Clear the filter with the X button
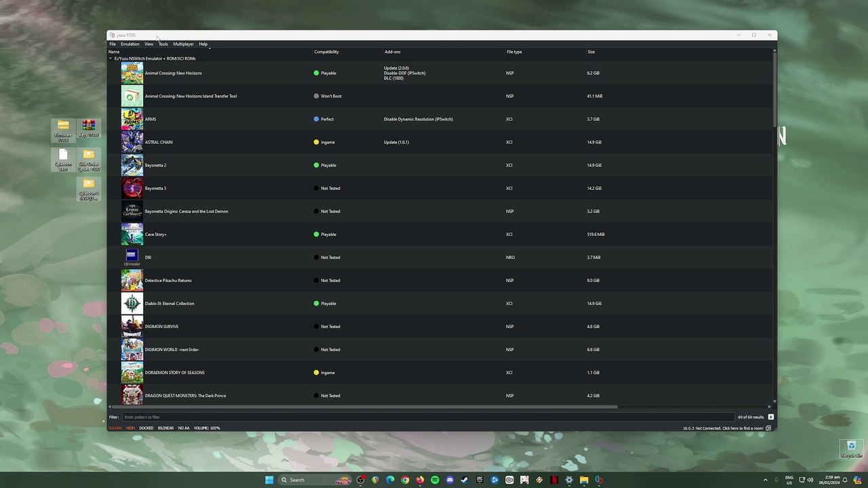 coord(770,417)
